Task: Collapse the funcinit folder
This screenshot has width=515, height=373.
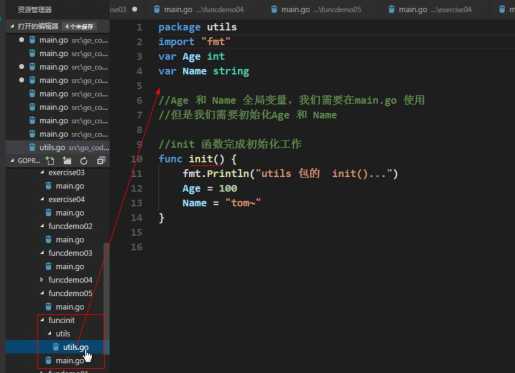Action: point(42,320)
